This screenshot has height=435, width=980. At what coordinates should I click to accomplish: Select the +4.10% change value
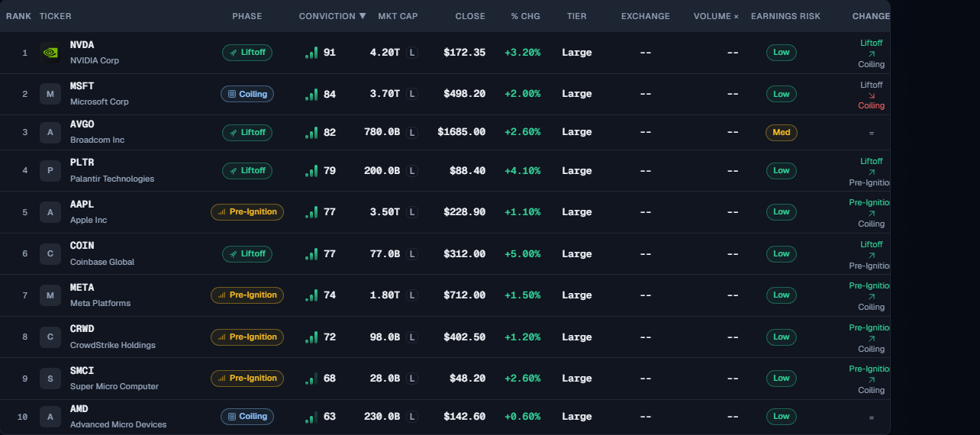coord(523,170)
